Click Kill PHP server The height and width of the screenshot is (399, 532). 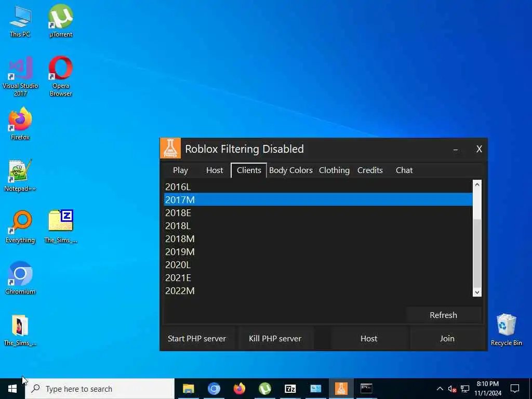click(275, 339)
